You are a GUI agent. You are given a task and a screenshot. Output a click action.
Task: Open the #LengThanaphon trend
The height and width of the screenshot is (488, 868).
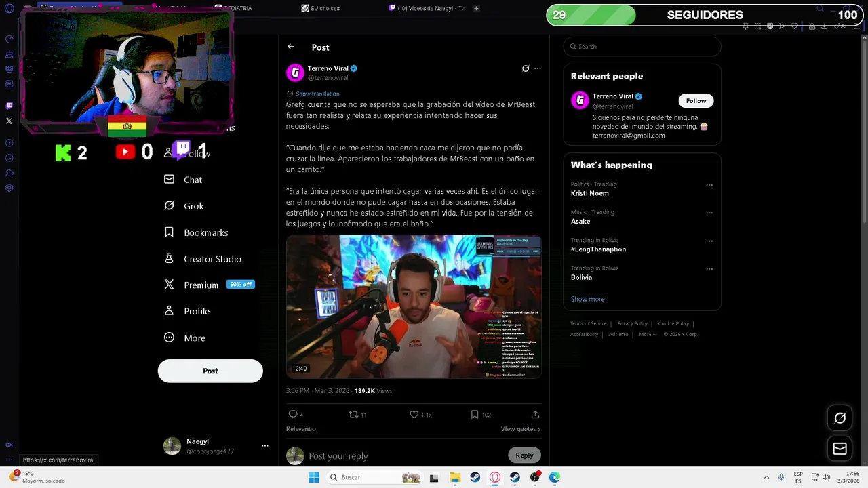(598, 249)
